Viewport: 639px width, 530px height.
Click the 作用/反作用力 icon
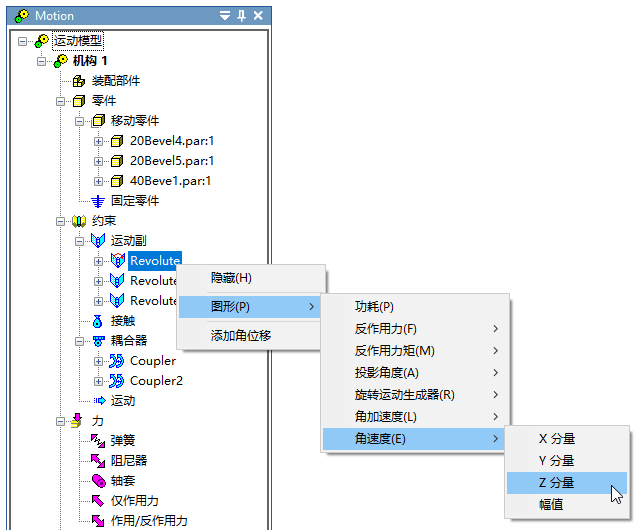tap(98, 521)
